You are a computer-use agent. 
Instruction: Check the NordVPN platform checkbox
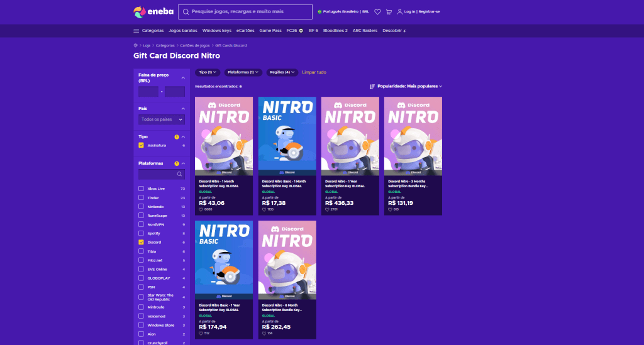[141, 224]
